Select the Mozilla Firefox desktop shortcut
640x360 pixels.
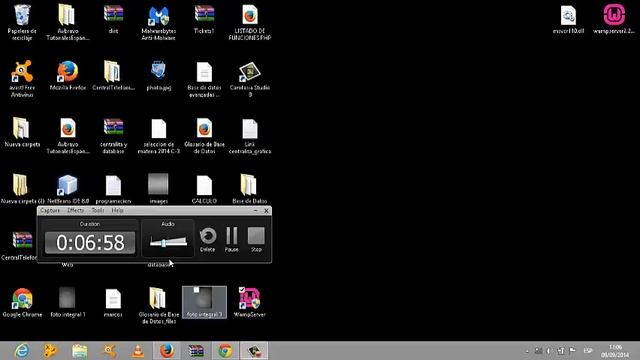(68, 76)
